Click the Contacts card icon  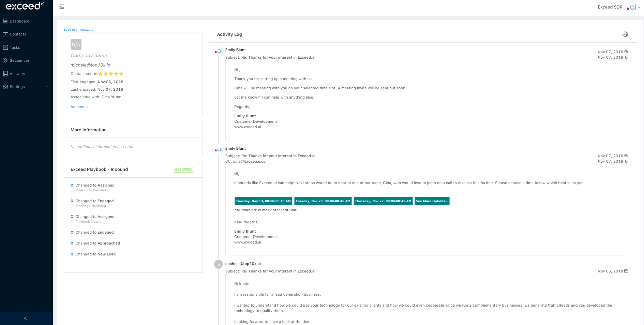coord(5,34)
